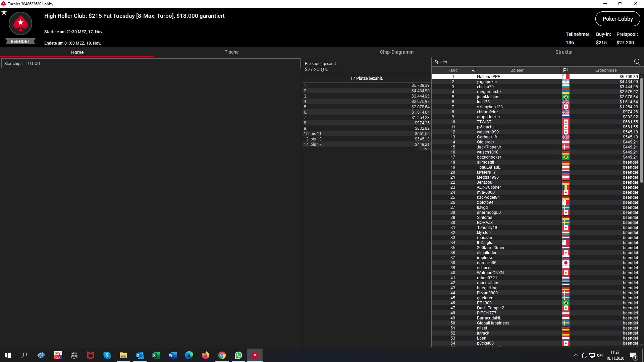Select player chtrumfeinz in list
This screenshot has width=644, height=362.
pos(535,112)
